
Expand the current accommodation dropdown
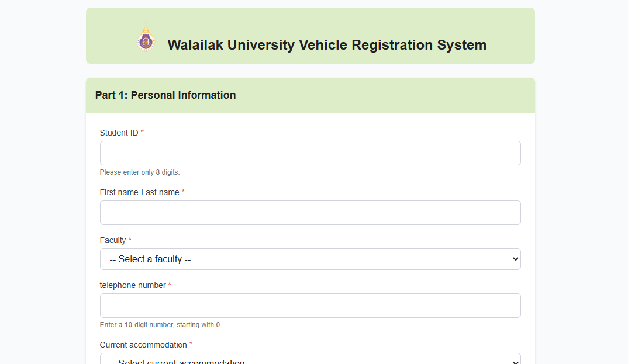tap(310, 360)
